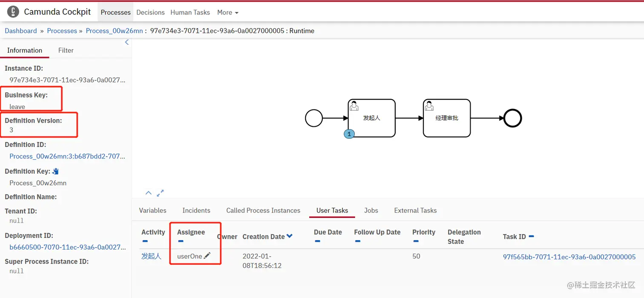Click the Delegation State column header

(x=464, y=237)
